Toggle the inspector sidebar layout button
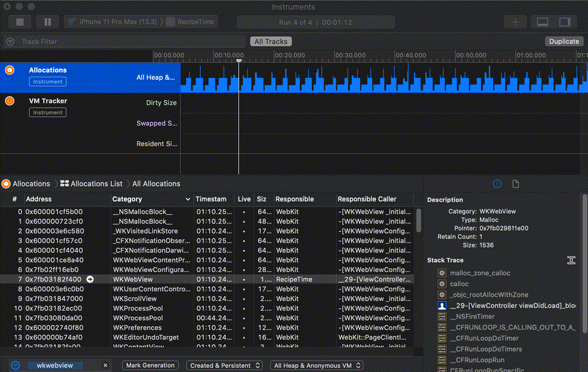Screen dimensions: 588x372 [x=564, y=22]
